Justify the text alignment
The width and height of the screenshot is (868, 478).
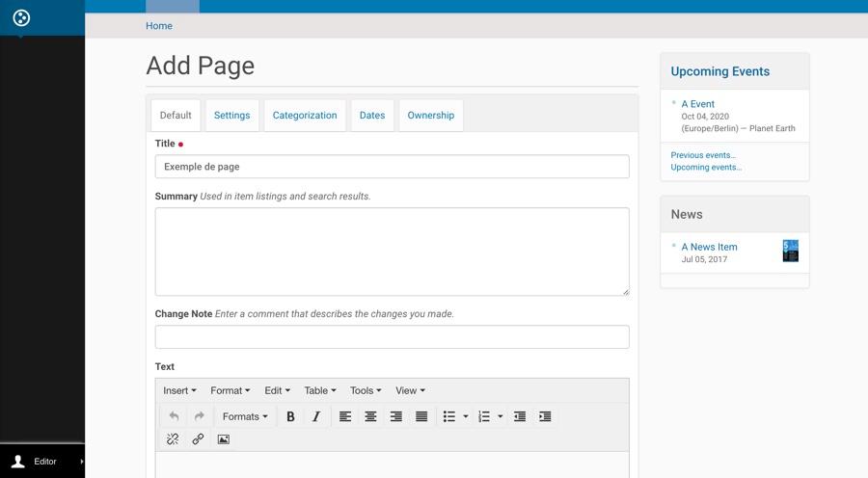421,416
